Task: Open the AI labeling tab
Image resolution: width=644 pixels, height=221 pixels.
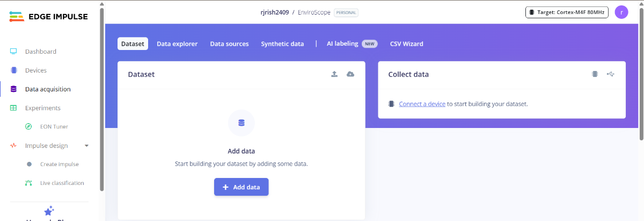Action: pyautogui.click(x=342, y=44)
